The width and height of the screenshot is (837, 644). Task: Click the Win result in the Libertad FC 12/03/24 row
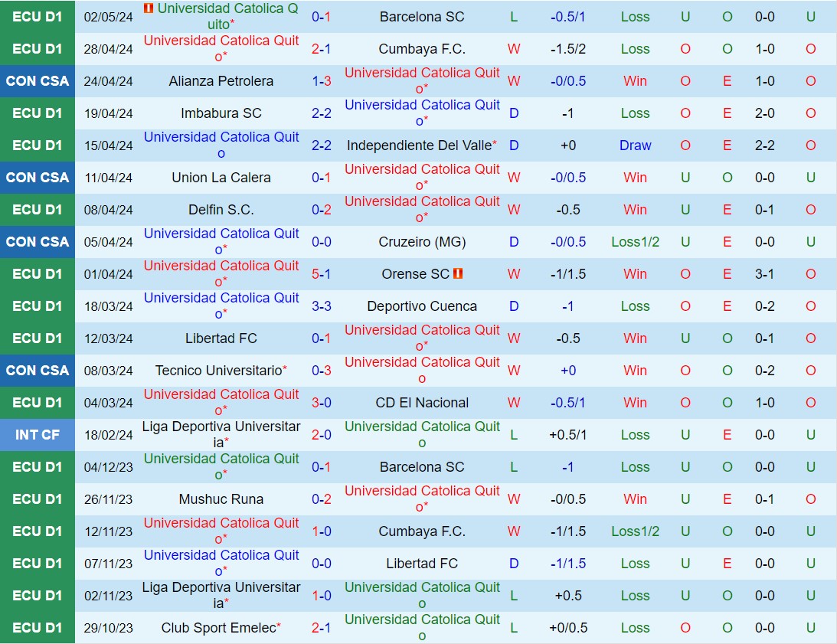coord(636,338)
